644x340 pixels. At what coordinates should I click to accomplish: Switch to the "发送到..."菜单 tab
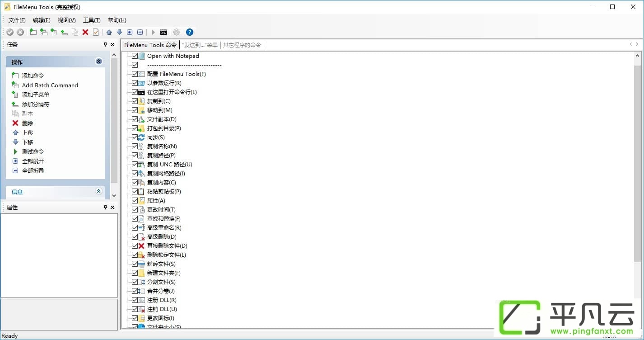pos(200,45)
